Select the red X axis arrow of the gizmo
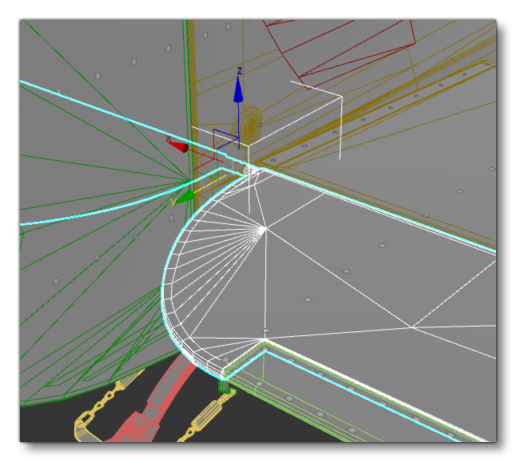The height and width of the screenshot is (462, 516). click(x=178, y=146)
